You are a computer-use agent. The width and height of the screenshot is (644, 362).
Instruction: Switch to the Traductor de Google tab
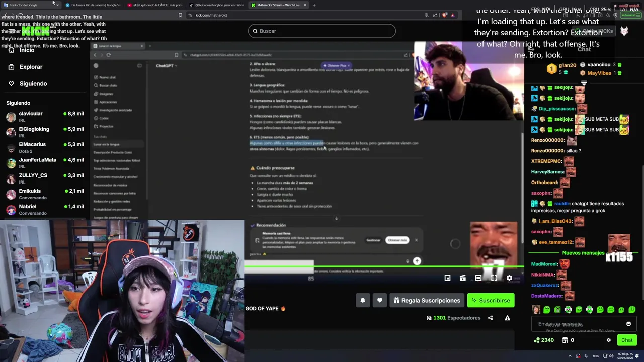30,5
